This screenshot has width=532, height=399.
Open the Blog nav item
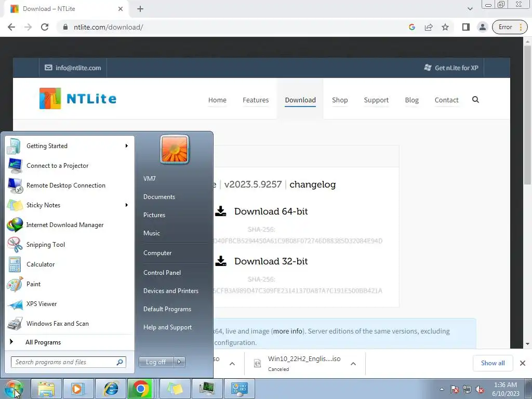tap(411, 100)
